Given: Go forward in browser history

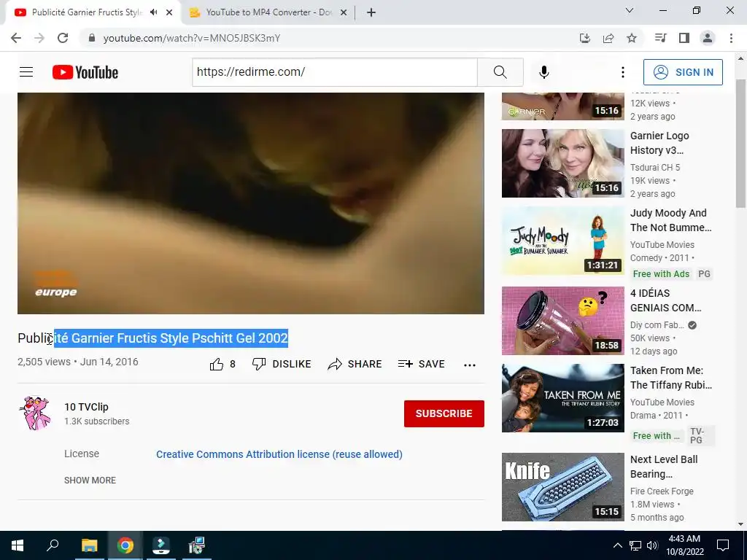Looking at the screenshot, I should tap(39, 38).
